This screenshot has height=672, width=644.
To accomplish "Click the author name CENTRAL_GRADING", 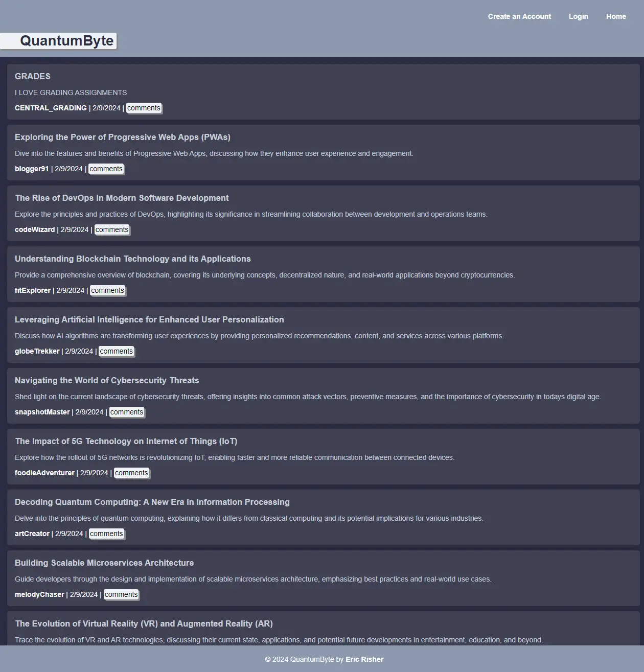I will pos(51,108).
